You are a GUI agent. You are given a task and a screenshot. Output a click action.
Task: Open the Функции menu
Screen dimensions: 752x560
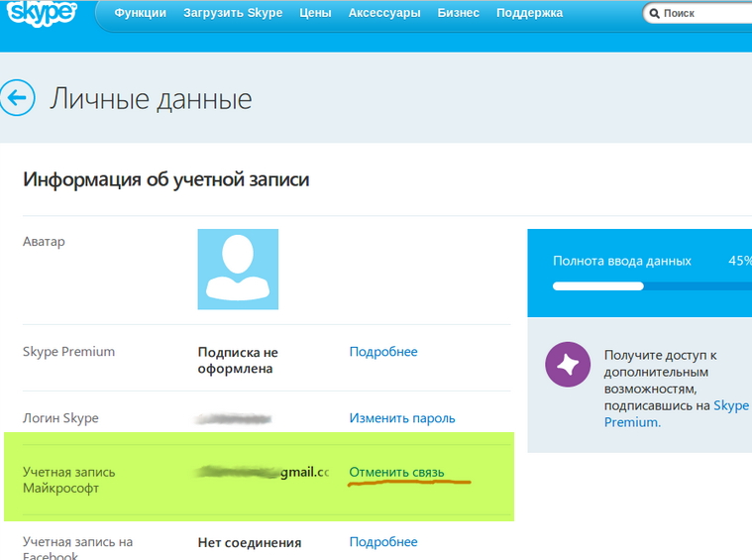(140, 13)
